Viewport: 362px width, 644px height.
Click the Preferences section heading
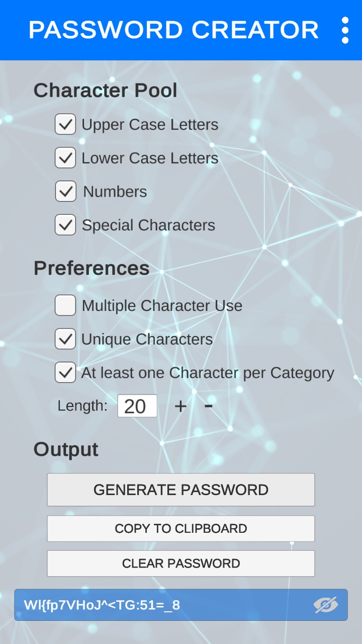click(x=92, y=268)
